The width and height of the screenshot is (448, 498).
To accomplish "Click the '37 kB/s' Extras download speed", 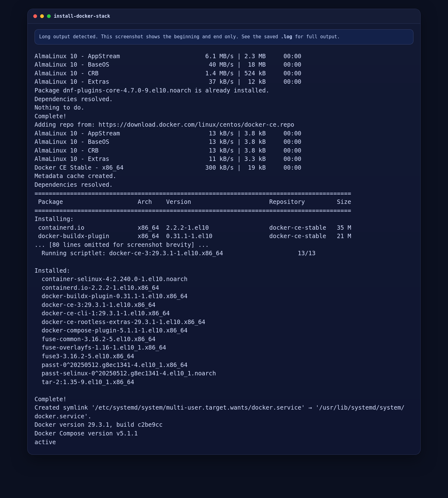I will [221, 82].
